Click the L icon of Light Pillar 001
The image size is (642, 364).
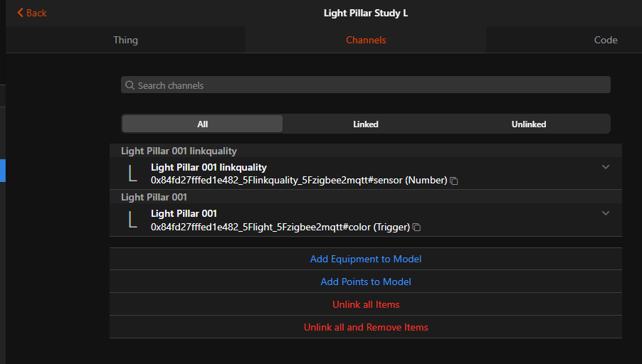pos(132,220)
